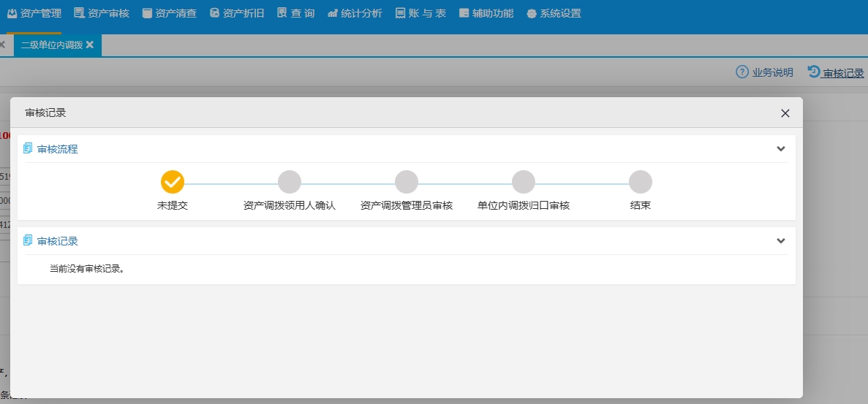Click the 查询 search icon
The width and height of the screenshot is (868, 404).
(x=282, y=13)
